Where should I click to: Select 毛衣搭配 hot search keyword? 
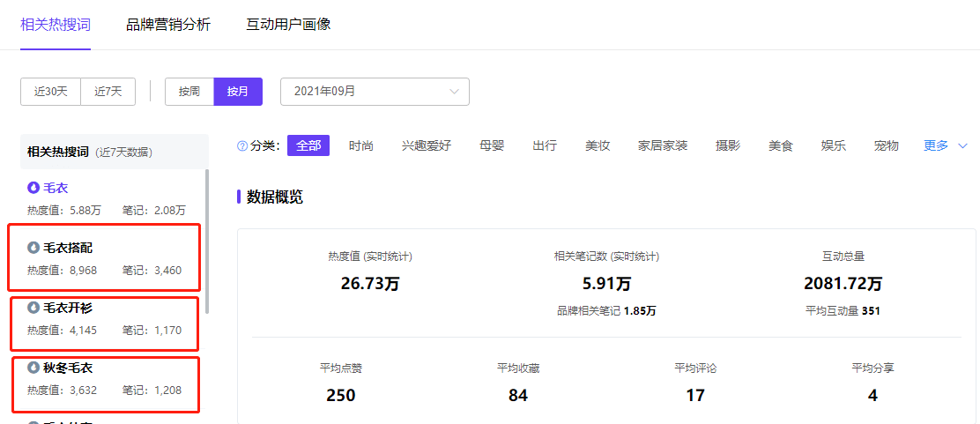68,248
